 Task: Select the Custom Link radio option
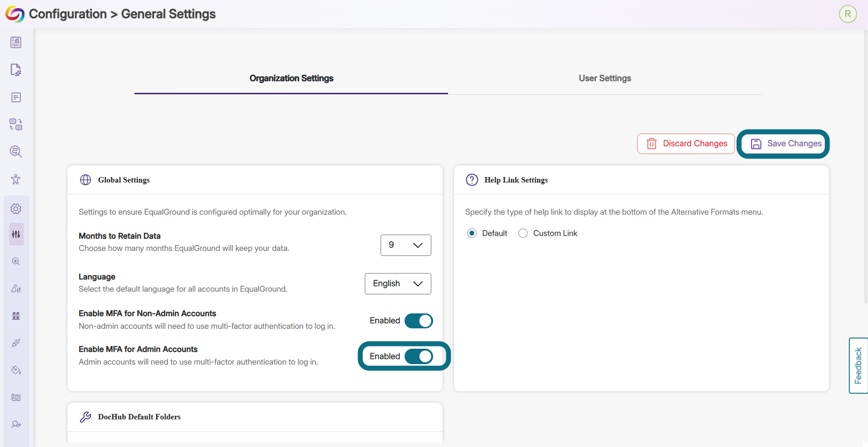click(x=523, y=233)
